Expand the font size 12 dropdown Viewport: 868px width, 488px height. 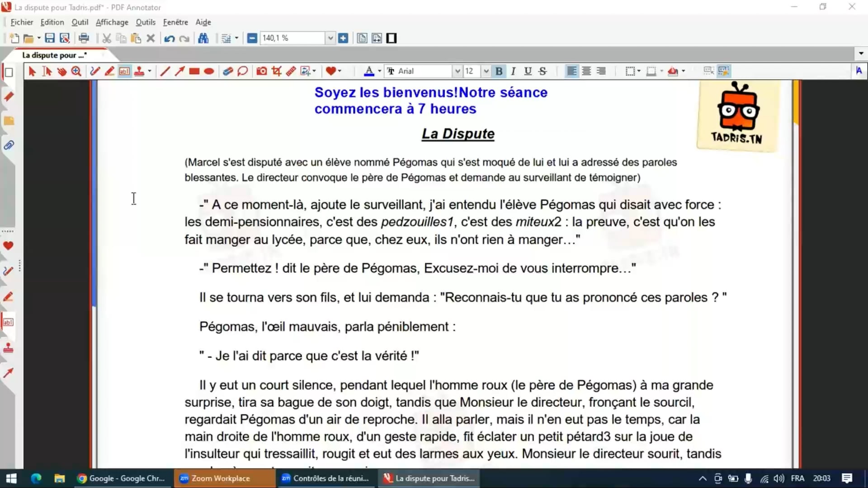(486, 71)
